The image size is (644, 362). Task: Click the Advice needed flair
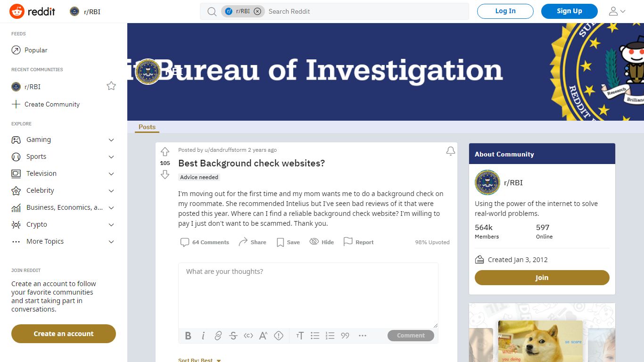(x=199, y=177)
